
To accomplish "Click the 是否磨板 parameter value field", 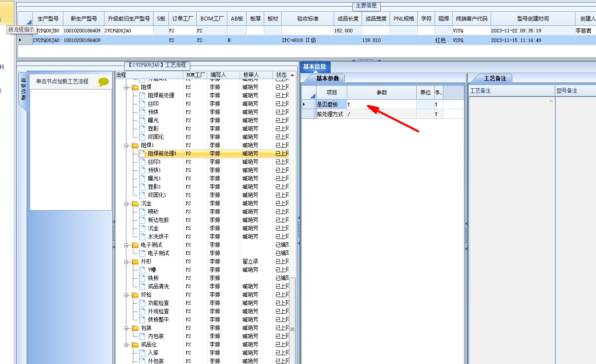I will pos(381,105).
